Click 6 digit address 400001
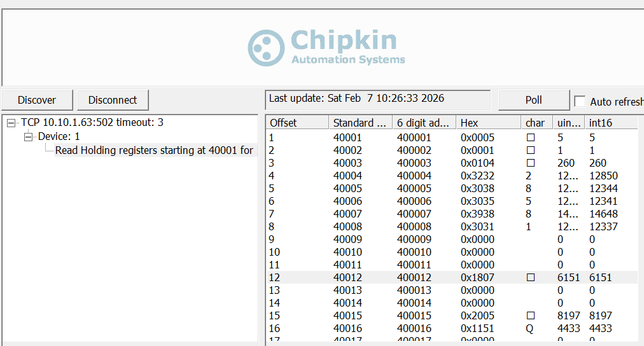644x346 pixels. click(414, 137)
